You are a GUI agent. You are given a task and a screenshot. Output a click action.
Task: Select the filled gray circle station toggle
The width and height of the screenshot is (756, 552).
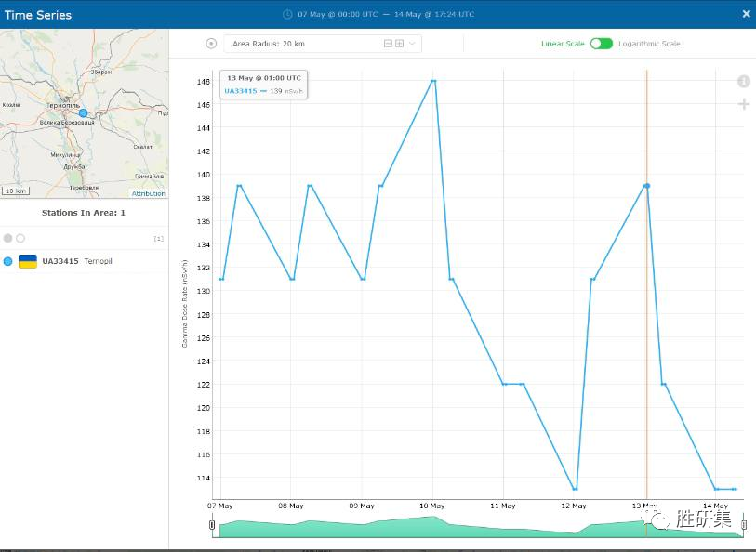pyautogui.click(x=8, y=239)
